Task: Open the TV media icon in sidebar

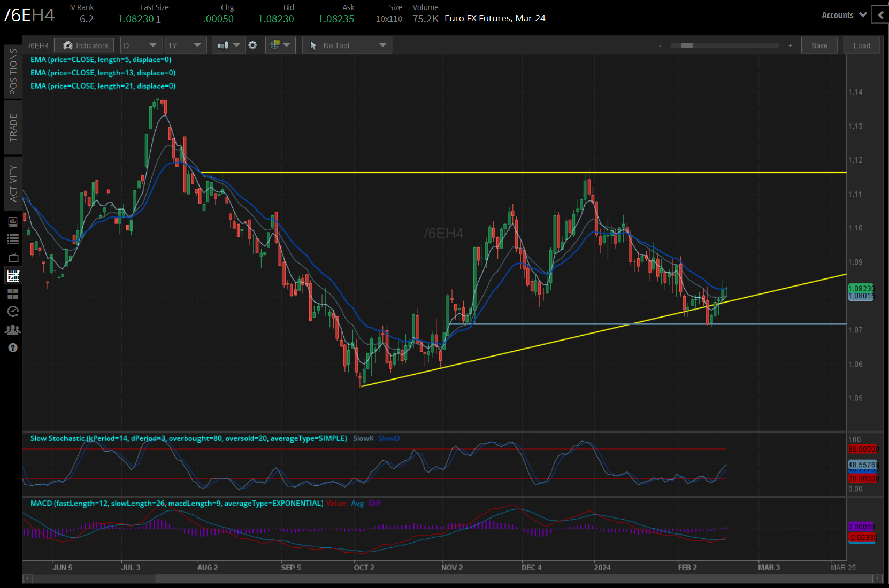Action: pyautogui.click(x=13, y=257)
